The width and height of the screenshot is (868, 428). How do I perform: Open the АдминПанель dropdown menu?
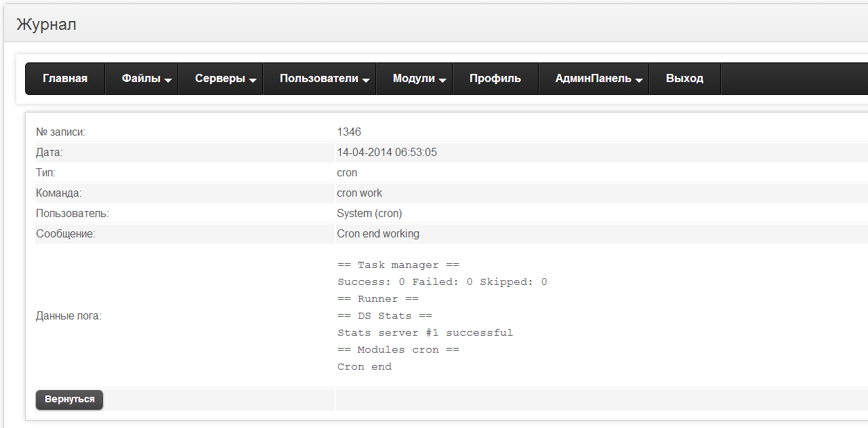pyautogui.click(x=594, y=79)
